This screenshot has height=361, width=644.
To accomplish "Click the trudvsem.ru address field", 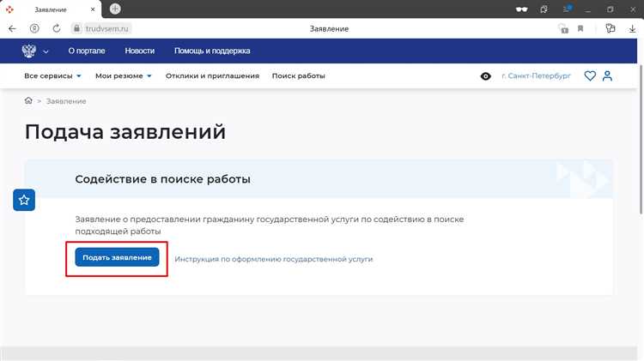I will coord(106,28).
